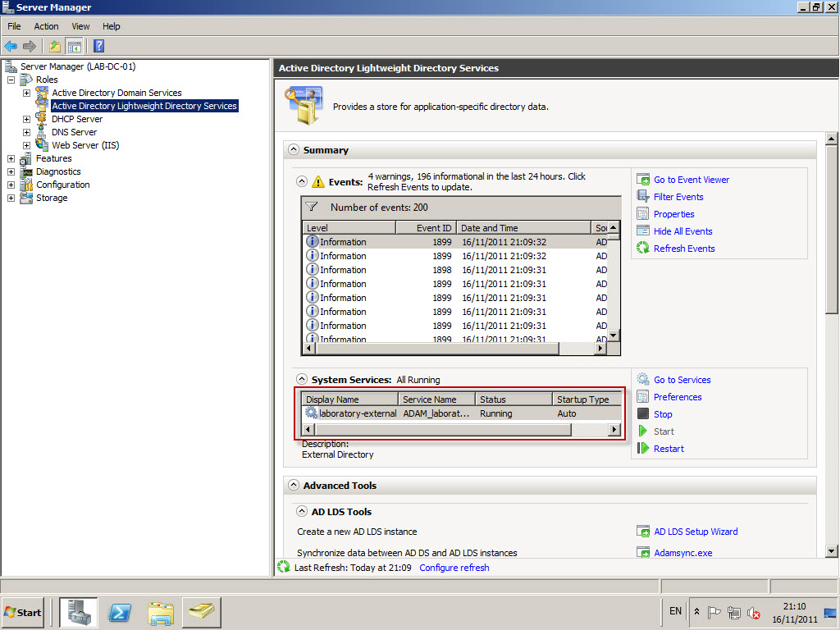Screen dimensions: 840x630
Task: Click the Preferences icon
Action: (643, 396)
